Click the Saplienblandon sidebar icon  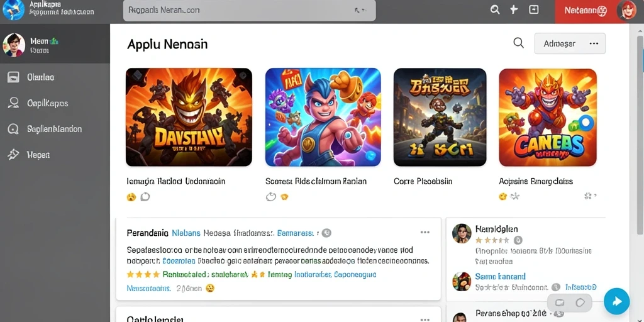(x=13, y=129)
